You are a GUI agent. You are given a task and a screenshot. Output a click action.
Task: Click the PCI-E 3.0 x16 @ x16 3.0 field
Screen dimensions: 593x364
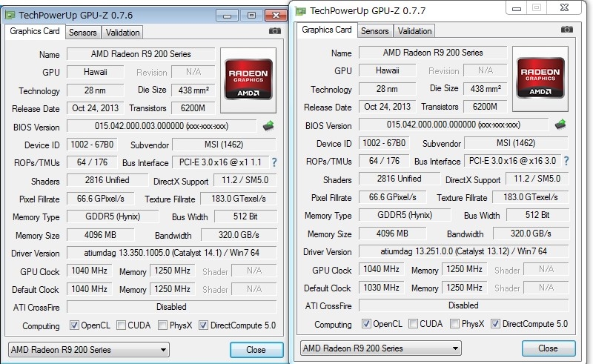(512, 161)
